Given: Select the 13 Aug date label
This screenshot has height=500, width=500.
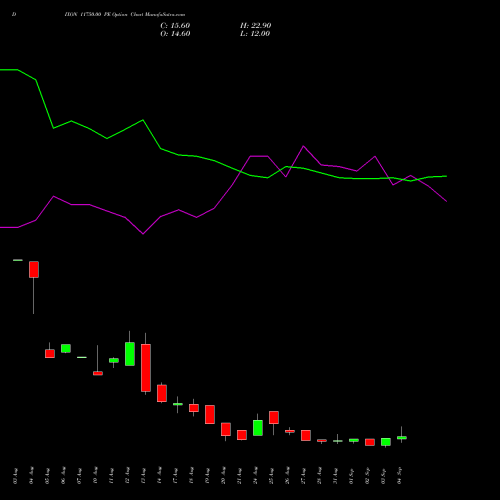Looking at the screenshot, I should pos(144,476).
